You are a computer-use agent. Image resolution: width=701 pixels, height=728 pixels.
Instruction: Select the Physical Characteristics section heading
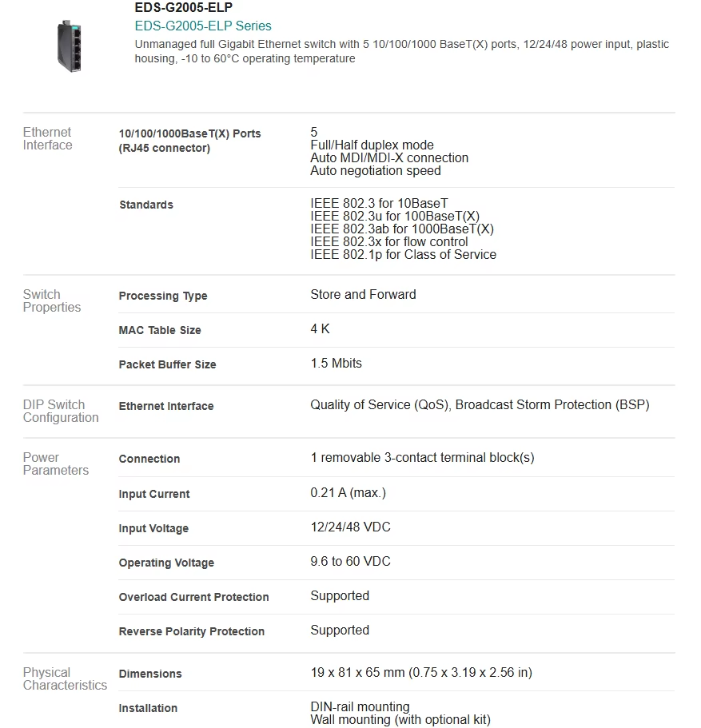point(65,678)
